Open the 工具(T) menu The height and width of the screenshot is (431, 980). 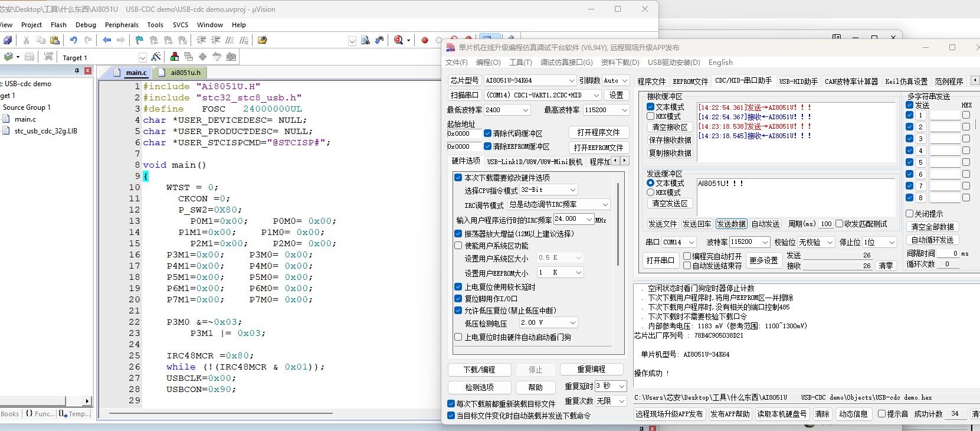click(520, 62)
